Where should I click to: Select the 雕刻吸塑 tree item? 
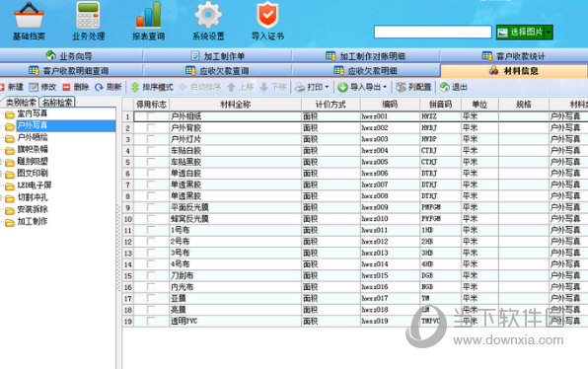click(33, 162)
